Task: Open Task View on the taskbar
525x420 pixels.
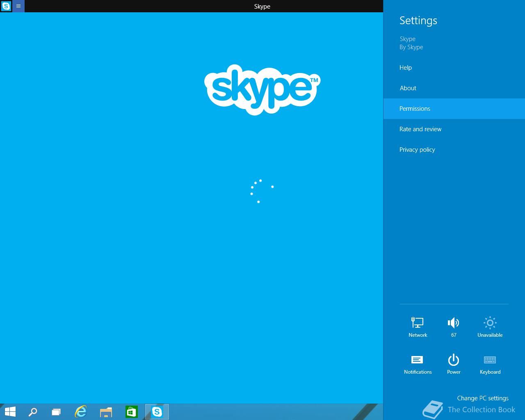Action: click(x=56, y=412)
